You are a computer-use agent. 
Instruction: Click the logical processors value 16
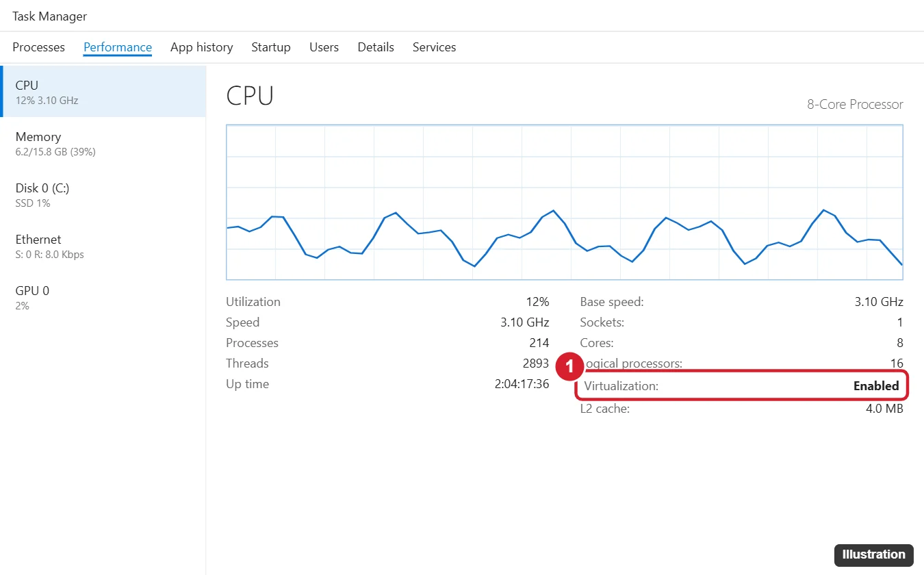pyautogui.click(x=897, y=363)
